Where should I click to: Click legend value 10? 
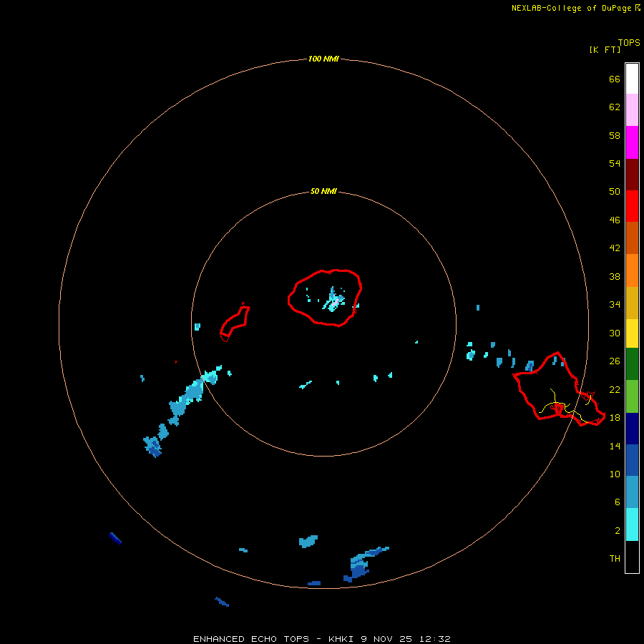[615, 474]
